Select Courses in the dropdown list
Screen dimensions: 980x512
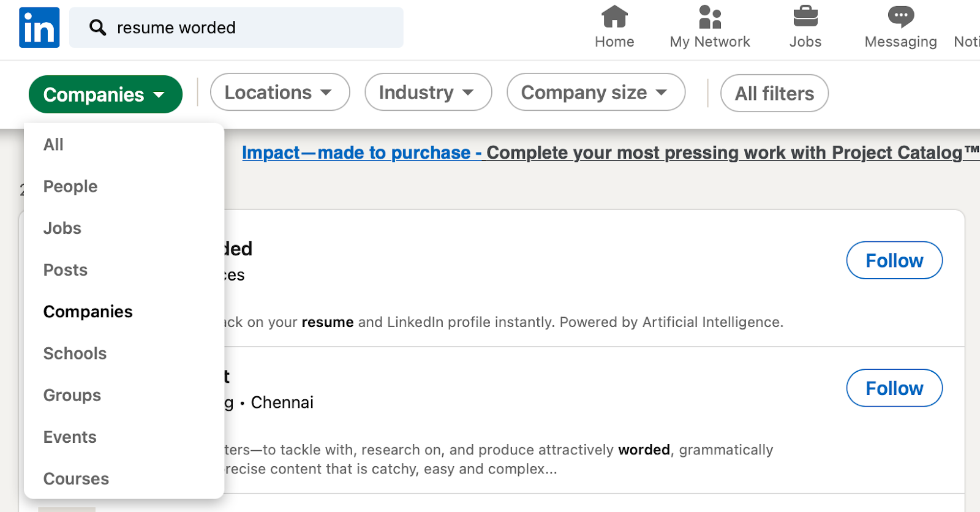click(x=76, y=479)
